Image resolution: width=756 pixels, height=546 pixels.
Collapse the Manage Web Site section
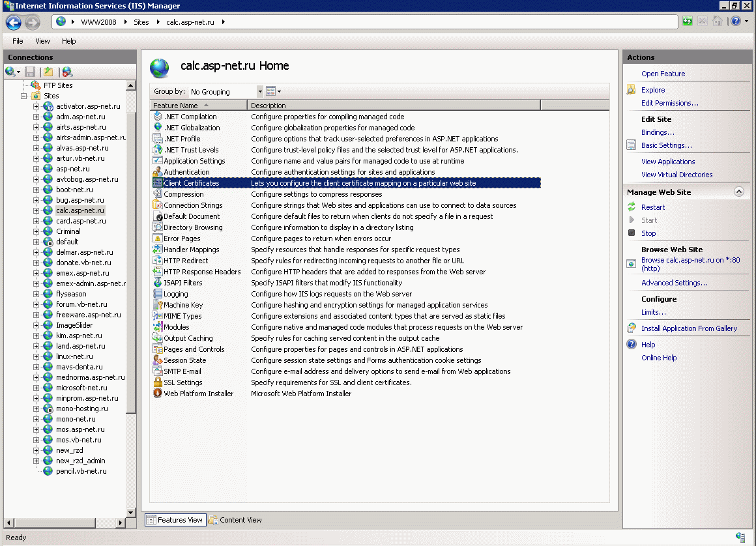tap(738, 192)
